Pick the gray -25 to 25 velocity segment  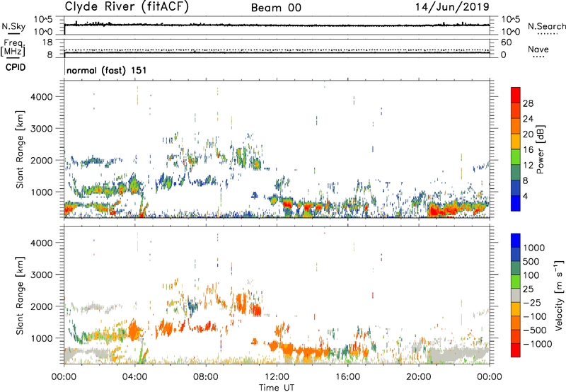pos(516,295)
